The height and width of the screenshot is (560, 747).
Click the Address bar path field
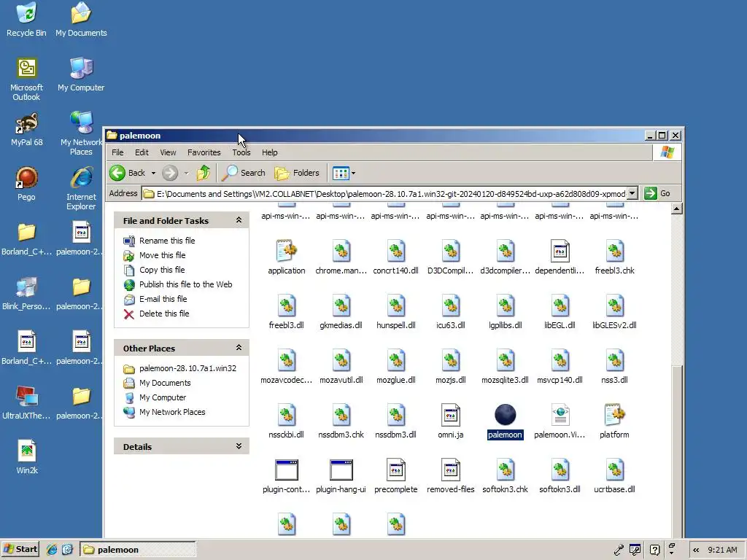coord(390,193)
